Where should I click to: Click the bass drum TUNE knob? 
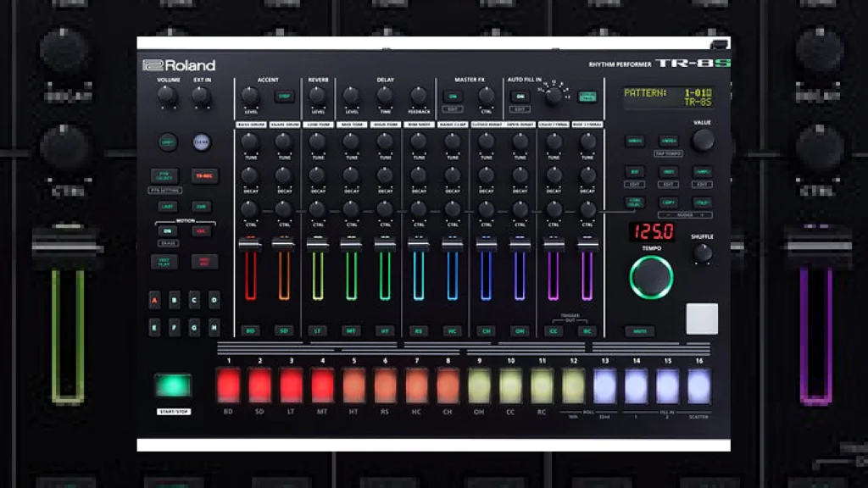click(250, 142)
